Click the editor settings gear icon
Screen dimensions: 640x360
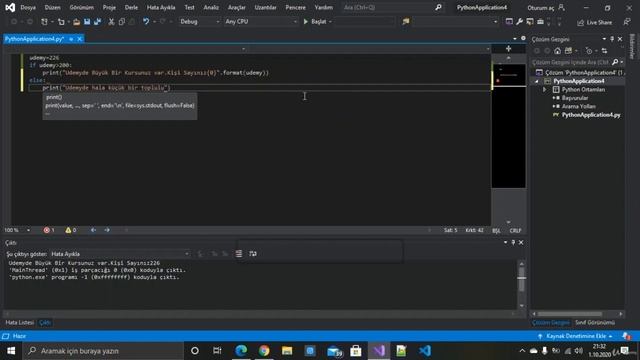pos(523,38)
